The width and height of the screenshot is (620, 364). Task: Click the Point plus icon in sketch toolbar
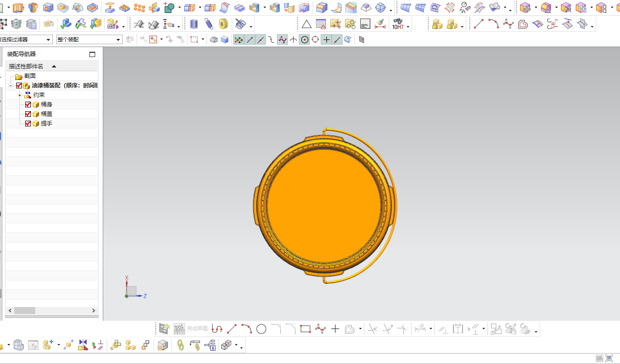click(335, 328)
